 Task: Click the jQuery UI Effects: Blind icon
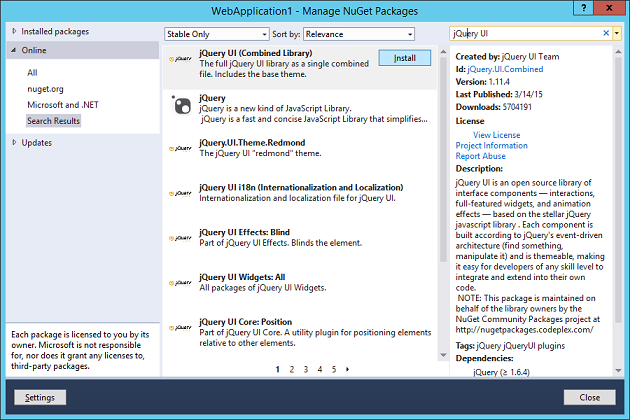point(180,238)
